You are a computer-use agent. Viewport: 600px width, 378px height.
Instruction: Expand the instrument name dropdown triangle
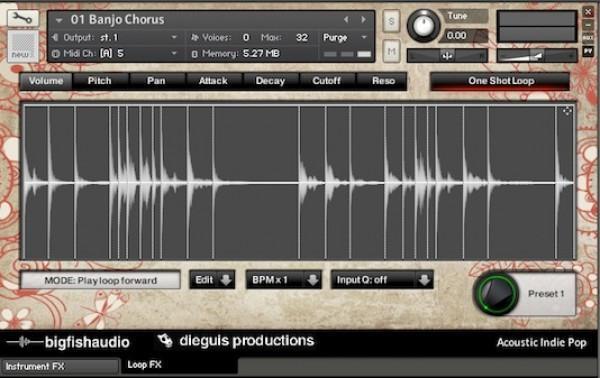click(59, 20)
